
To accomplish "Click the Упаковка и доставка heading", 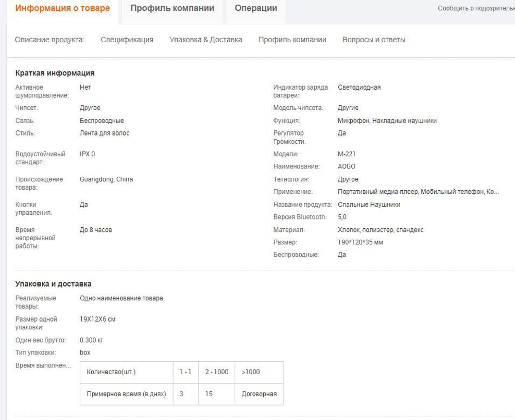I will click(x=53, y=284).
